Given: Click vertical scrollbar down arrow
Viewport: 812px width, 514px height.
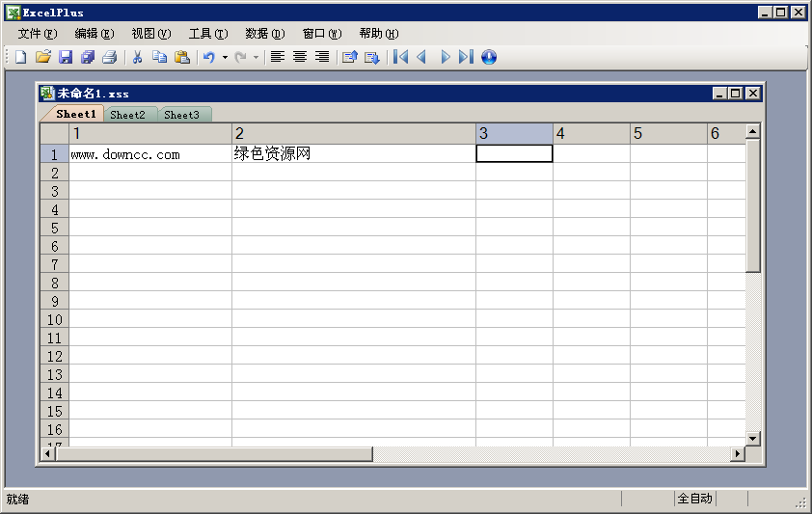Looking at the screenshot, I should [752, 439].
